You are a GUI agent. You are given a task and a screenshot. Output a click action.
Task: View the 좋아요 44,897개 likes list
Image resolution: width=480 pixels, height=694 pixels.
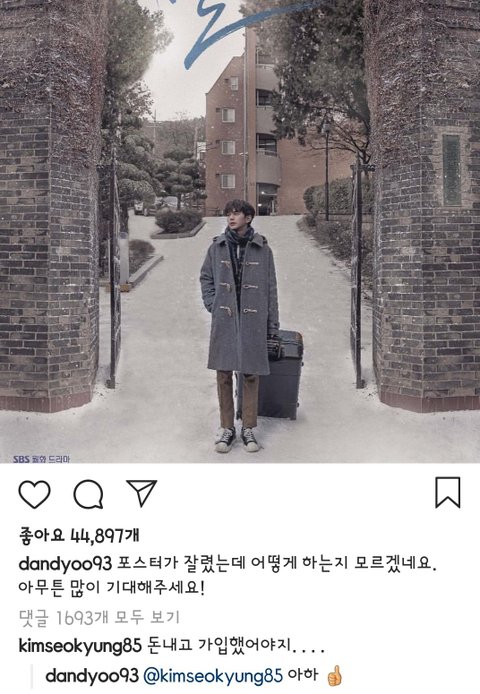pos(79,536)
